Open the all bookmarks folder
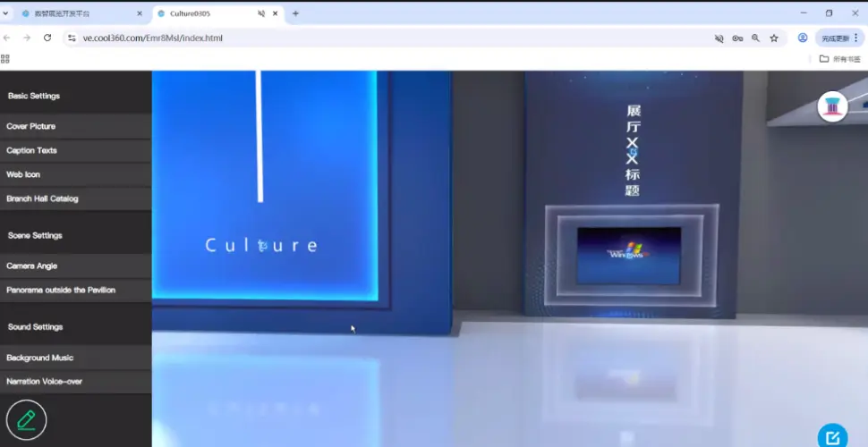This screenshot has width=868, height=447. pos(839,59)
